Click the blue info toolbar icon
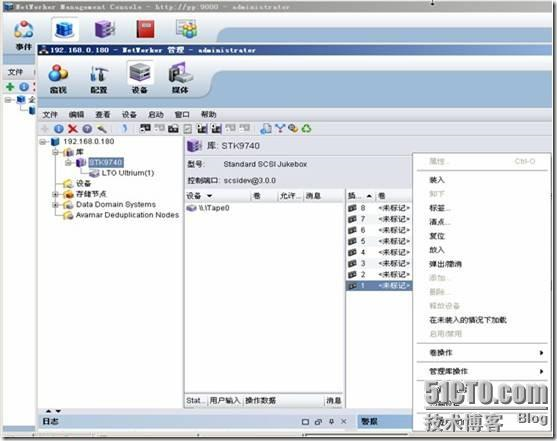557x441 pixels. click(59, 129)
